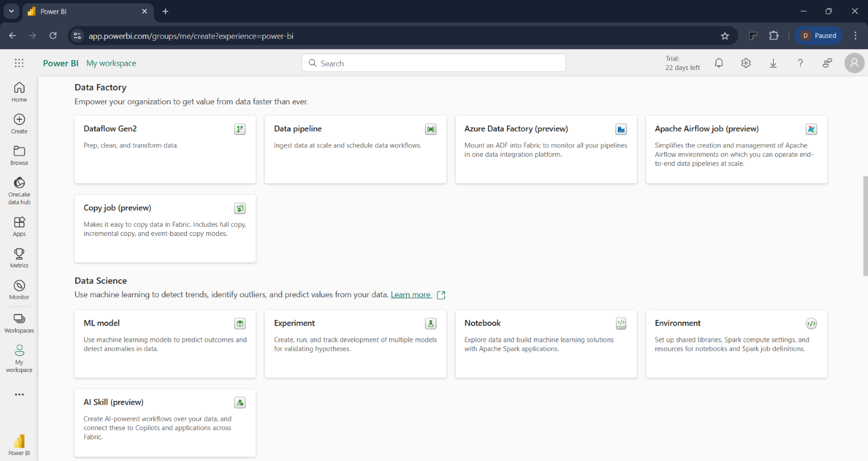
Task: Open the feedback icon in header
Action: pos(827,63)
